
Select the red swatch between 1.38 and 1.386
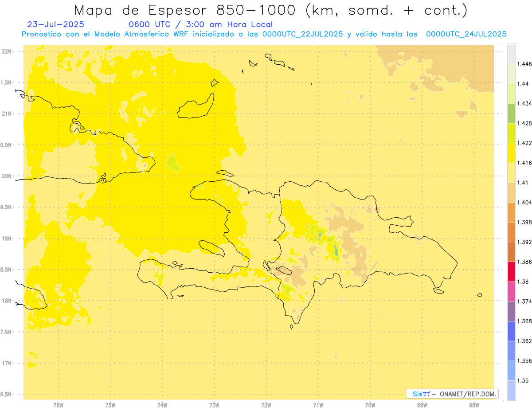(512, 271)
